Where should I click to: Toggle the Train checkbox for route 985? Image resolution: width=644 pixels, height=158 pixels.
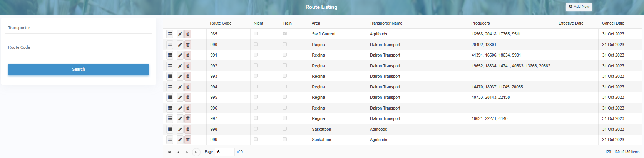pos(285,33)
